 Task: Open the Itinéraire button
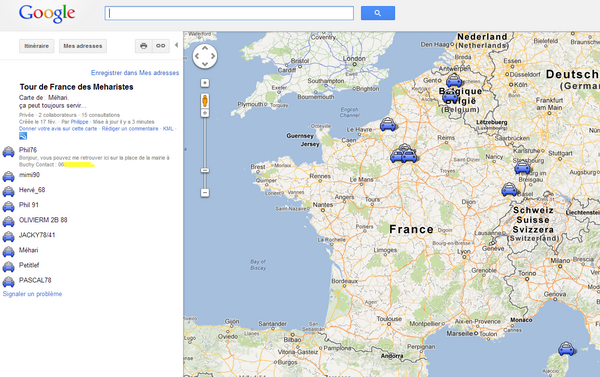(x=37, y=46)
